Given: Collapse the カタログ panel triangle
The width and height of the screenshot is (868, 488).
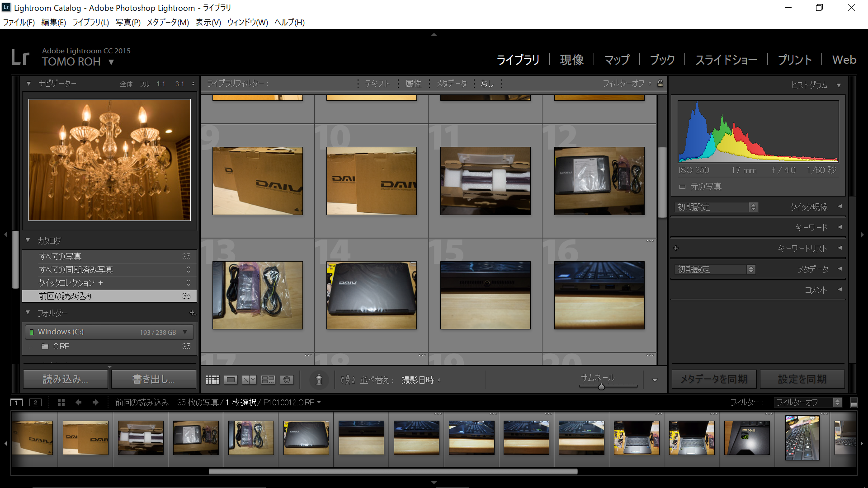Looking at the screenshot, I should coord(28,240).
